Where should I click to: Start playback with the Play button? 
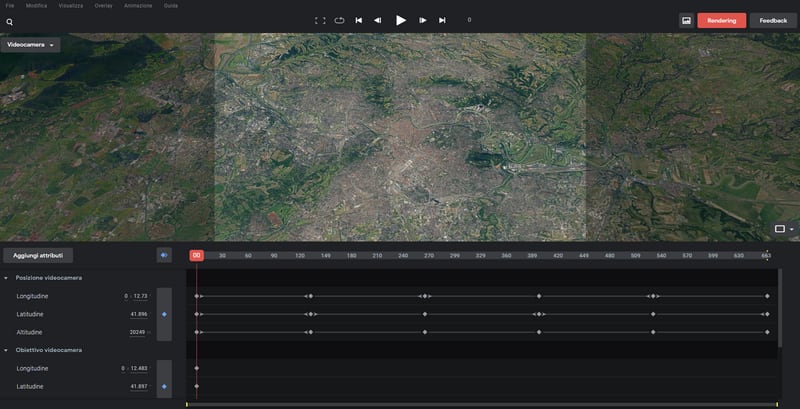point(401,20)
